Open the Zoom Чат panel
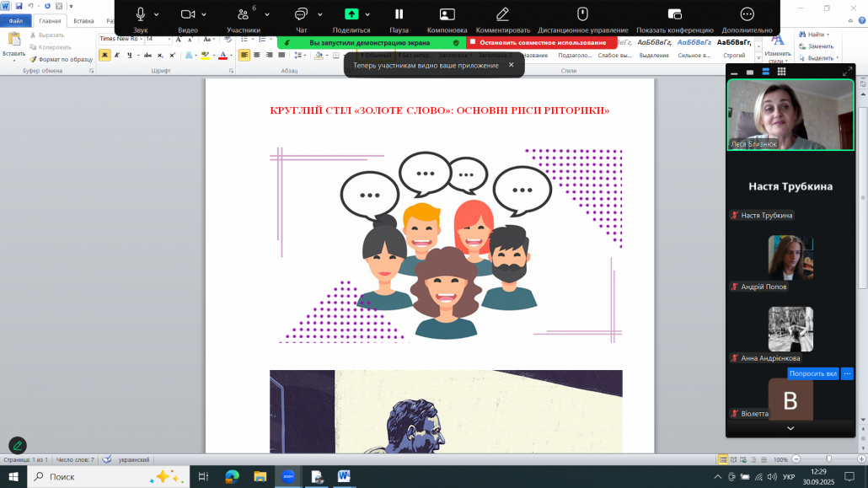Screen dimensions: 868x488 301,13
